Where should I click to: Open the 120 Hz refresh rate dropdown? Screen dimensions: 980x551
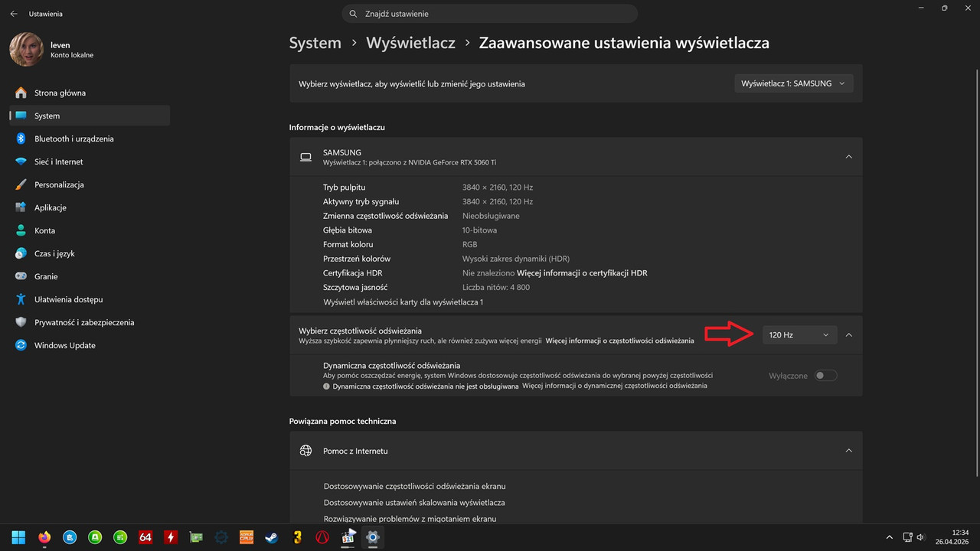pos(799,334)
